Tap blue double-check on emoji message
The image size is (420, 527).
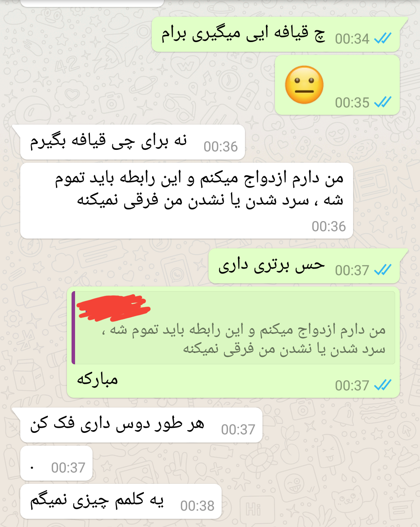pyautogui.click(x=383, y=102)
